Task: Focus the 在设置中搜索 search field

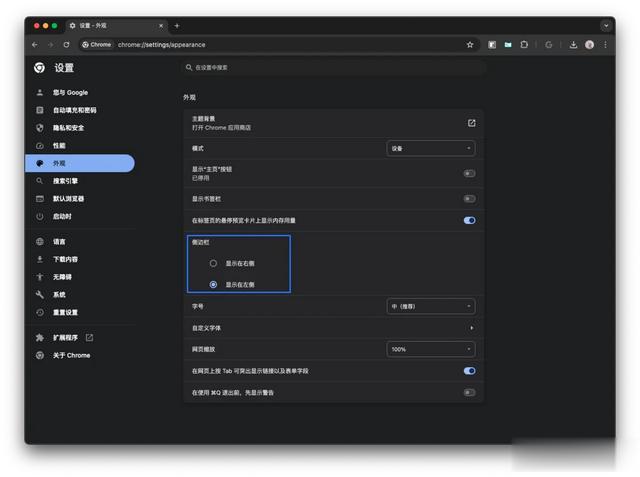Action: click(333, 68)
